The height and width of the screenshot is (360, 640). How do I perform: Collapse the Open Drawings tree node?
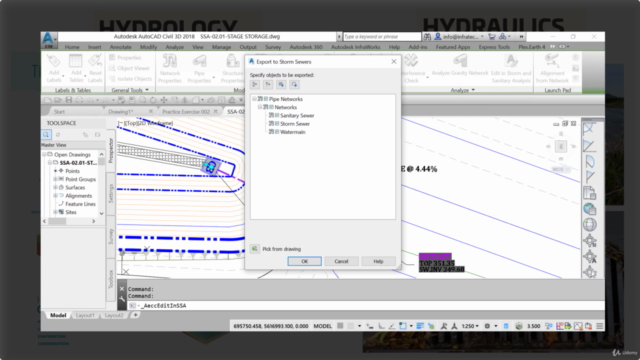44,154
